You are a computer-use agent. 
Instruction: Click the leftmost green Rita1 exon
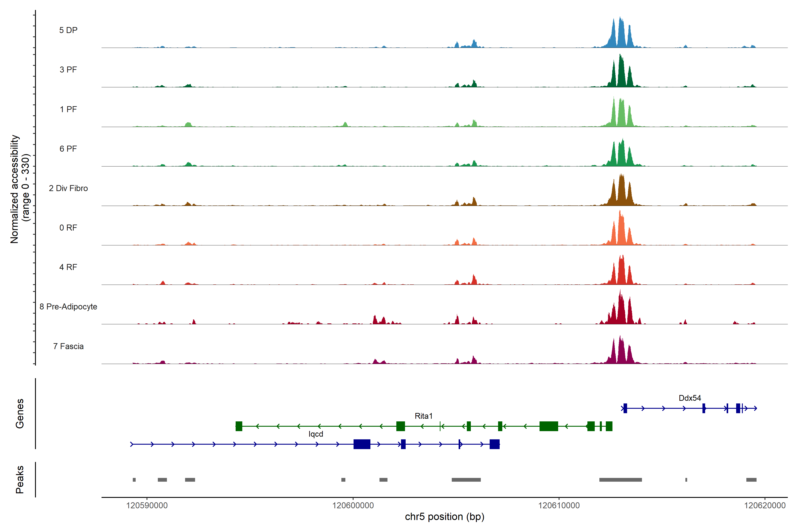(x=239, y=426)
